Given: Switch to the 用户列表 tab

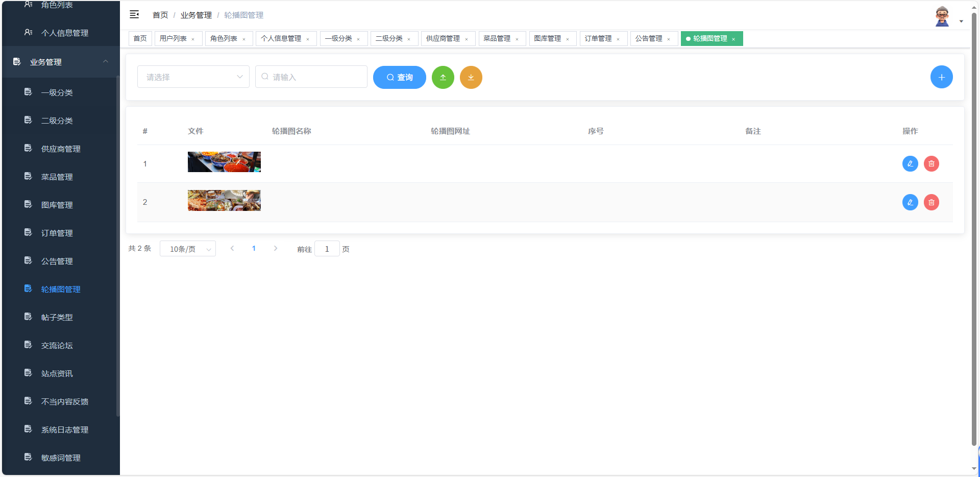Looking at the screenshot, I should pyautogui.click(x=174, y=38).
